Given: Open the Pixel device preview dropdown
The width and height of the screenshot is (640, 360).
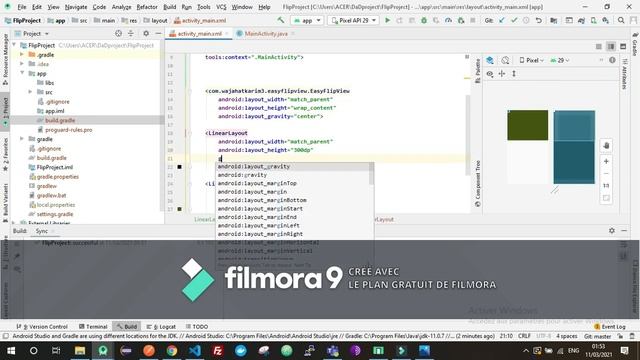Looking at the screenshot, I should [x=531, y=60].
